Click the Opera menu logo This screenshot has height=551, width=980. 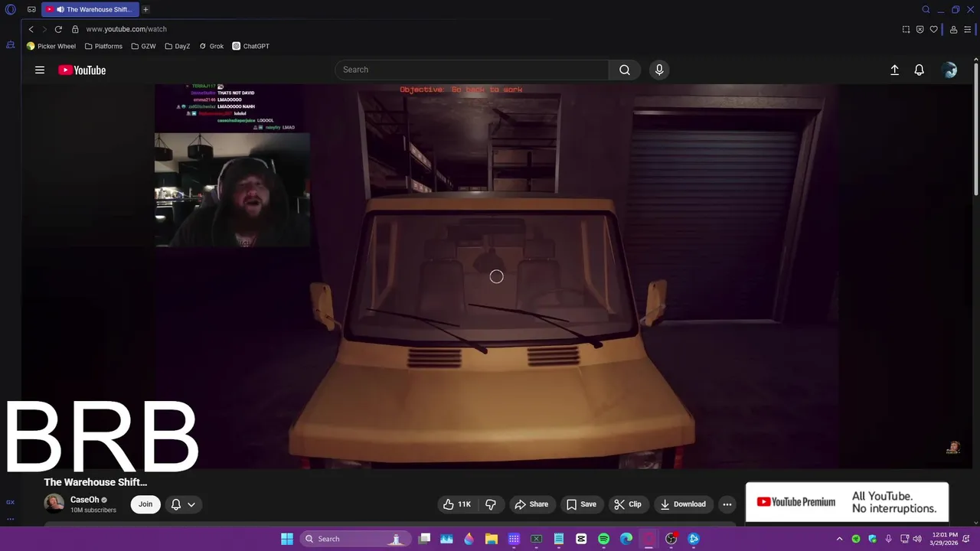click(11, 9)
